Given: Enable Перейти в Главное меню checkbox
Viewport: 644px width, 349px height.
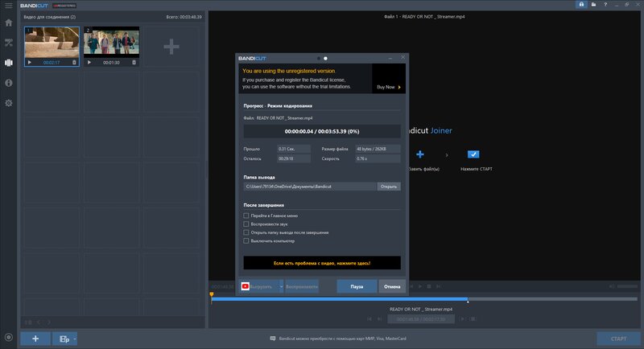Looking at the screenshot, I should 246,216.
